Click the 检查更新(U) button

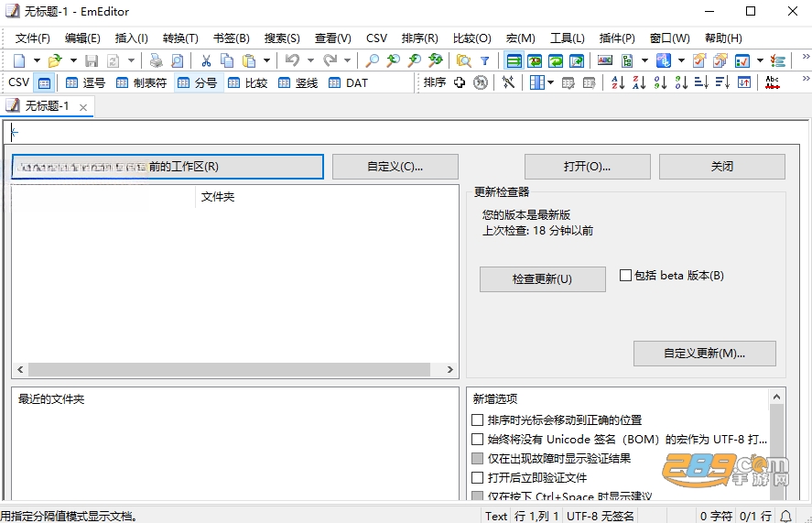tap(542, 279)
